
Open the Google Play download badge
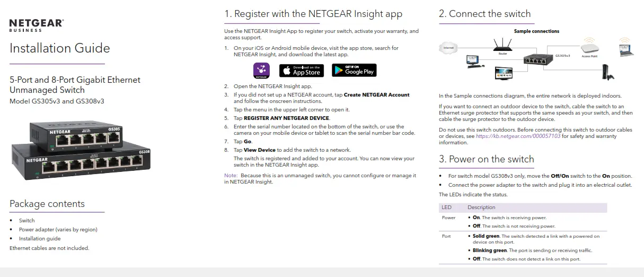click(354, 71)
